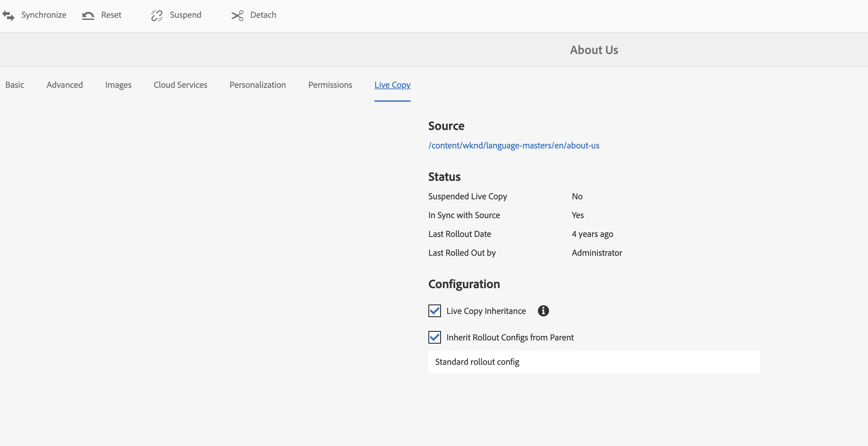Switch to the Permissions tab

[330, 85]
